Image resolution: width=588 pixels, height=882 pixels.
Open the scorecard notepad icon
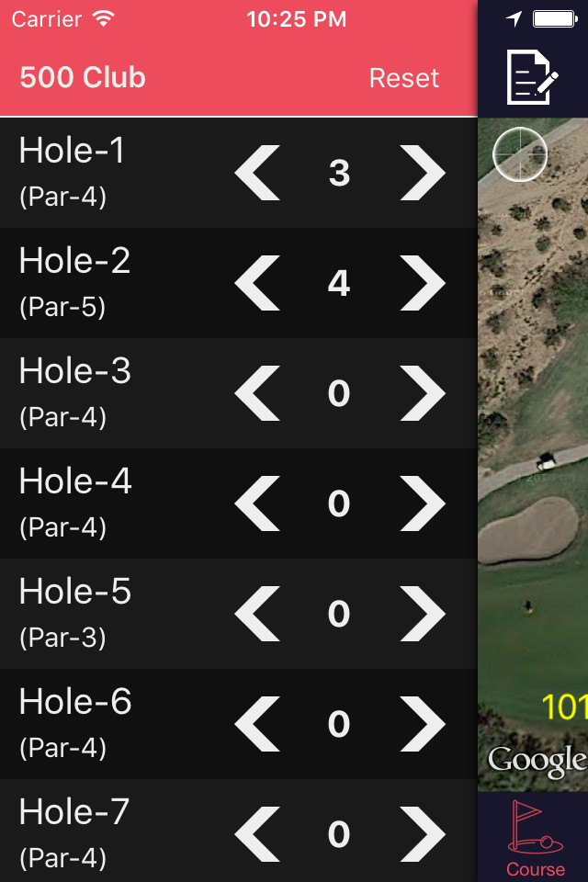point(532,77)
